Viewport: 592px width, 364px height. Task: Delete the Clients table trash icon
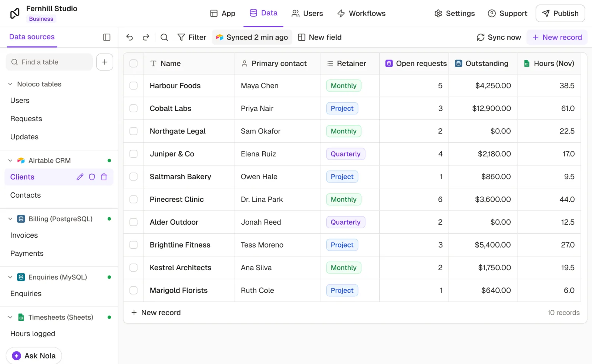(104, 177)
